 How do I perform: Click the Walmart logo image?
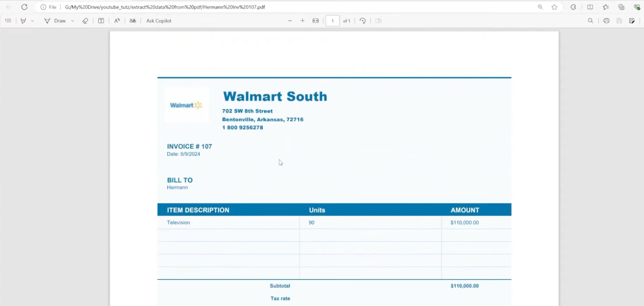tap(186, 105)
